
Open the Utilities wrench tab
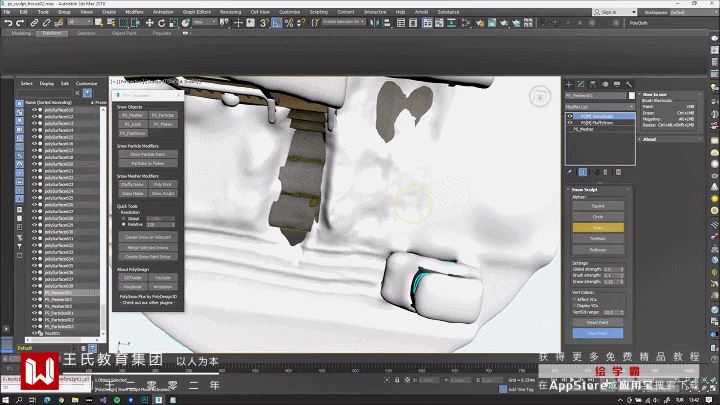click(629, 84)
